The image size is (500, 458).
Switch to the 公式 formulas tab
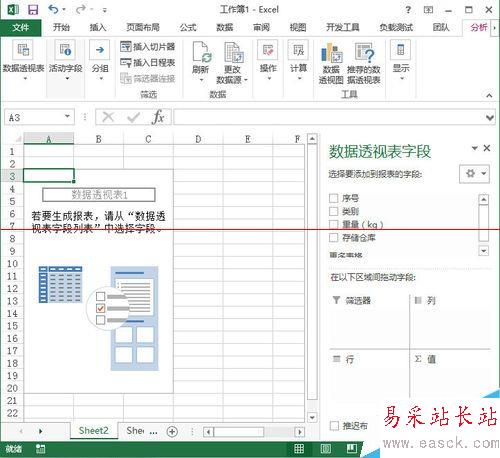coord(188,27)
